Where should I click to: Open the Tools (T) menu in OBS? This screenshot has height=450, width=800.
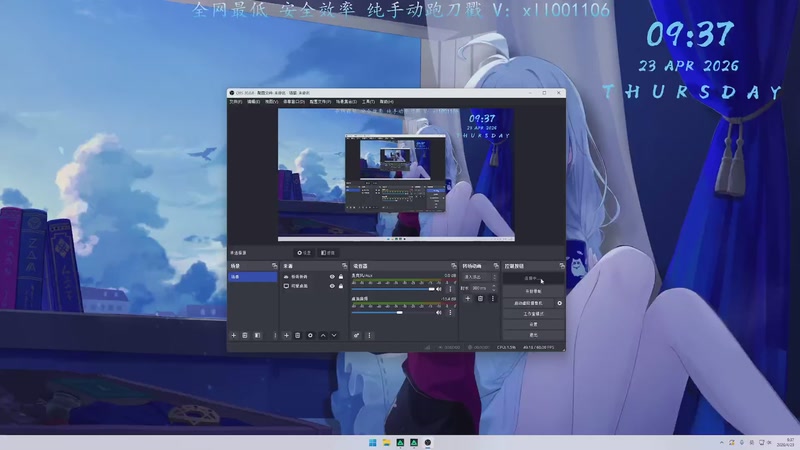tap(368, 102)
